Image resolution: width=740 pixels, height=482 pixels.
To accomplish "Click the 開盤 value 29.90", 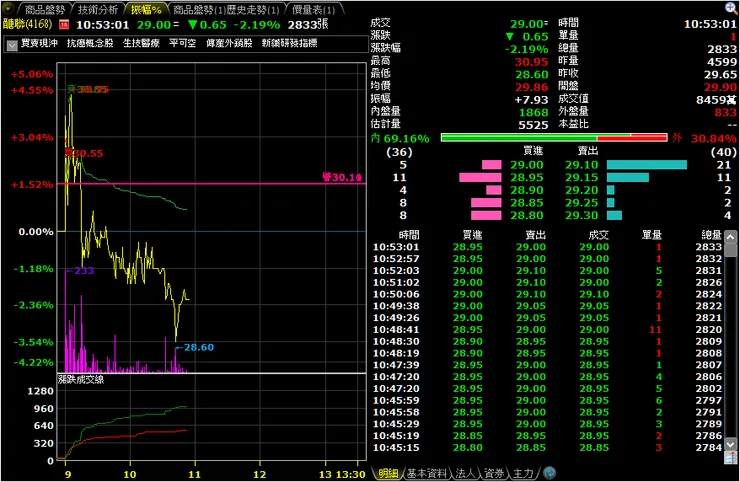I will 720,87.
